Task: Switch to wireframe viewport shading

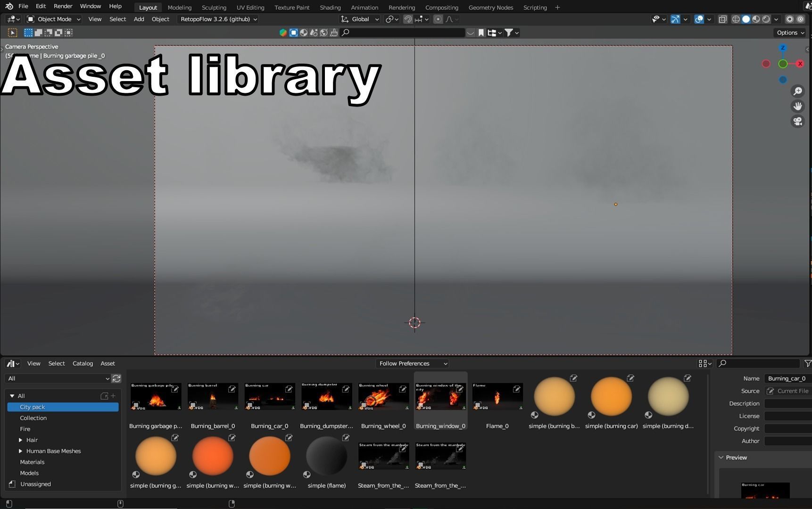Action: coord(736,19)
